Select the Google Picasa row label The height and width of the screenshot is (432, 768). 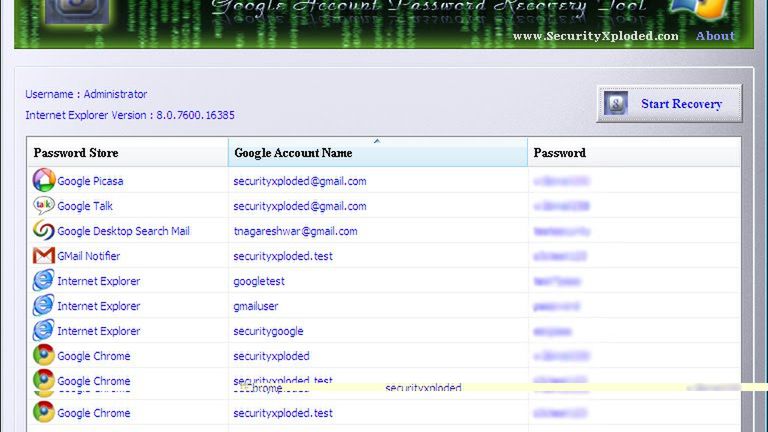click(x=90, y=181)
